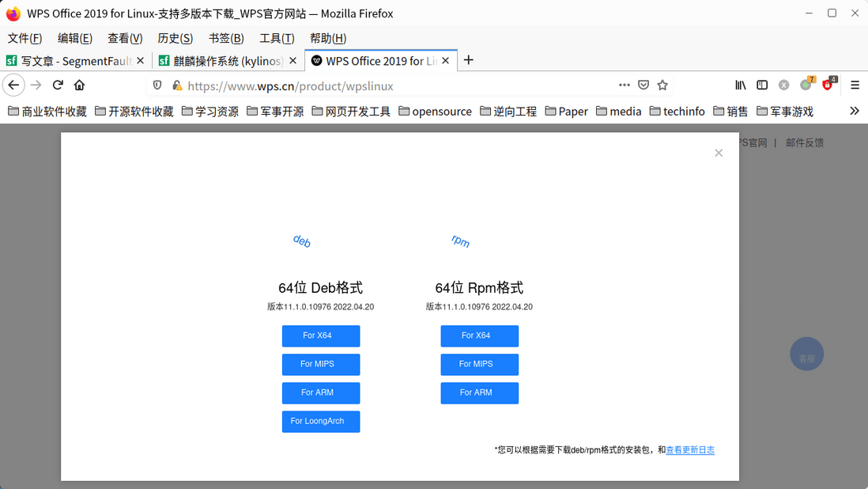The width and height of the screenshot is (868, 489).
Task: Expand the bookmarks toolbar overflow chevron
Action: point(854,112)
